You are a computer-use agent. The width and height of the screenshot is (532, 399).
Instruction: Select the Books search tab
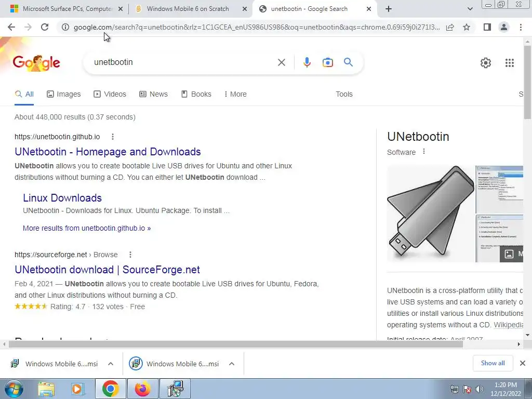click(196, 94)
